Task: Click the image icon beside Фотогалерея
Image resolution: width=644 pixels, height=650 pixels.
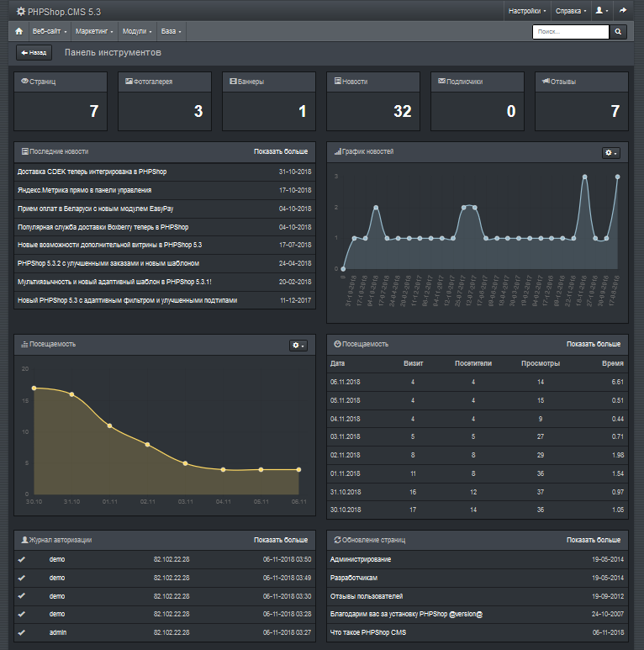Action: coord(129,82)
